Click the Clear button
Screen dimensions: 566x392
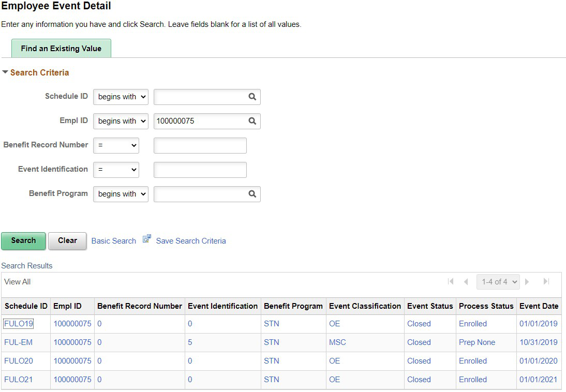point(67,241)
